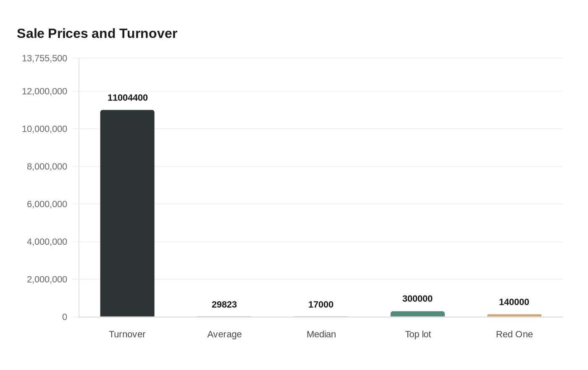Click the y-axis value 10,000,000
Screen dimensions: 588x370
point(45,129)
